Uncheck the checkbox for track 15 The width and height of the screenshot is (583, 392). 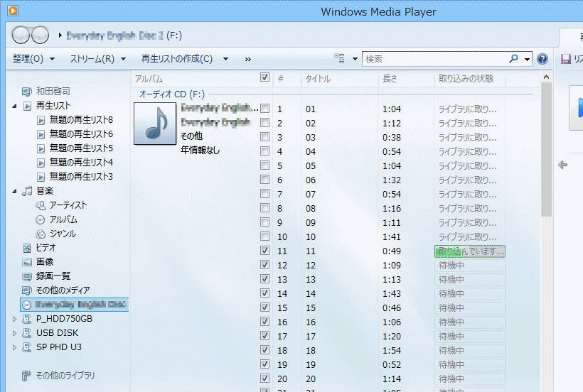coord(264,307)
